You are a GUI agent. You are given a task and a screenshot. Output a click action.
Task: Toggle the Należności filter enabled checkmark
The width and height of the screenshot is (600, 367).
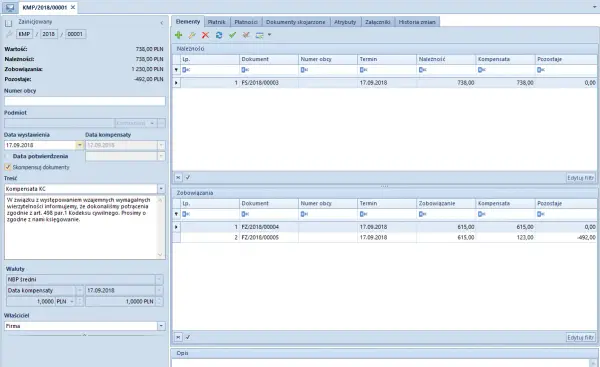(188, 178)
